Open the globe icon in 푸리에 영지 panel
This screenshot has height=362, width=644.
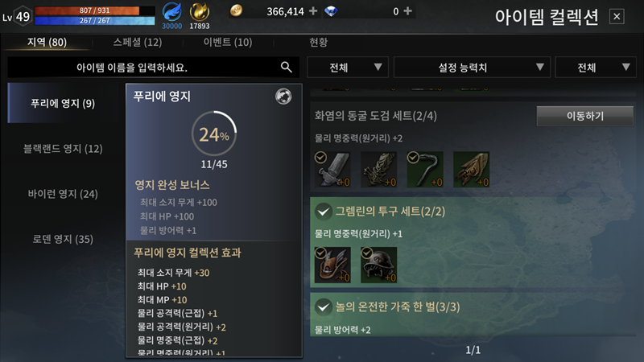pos(283,97)
